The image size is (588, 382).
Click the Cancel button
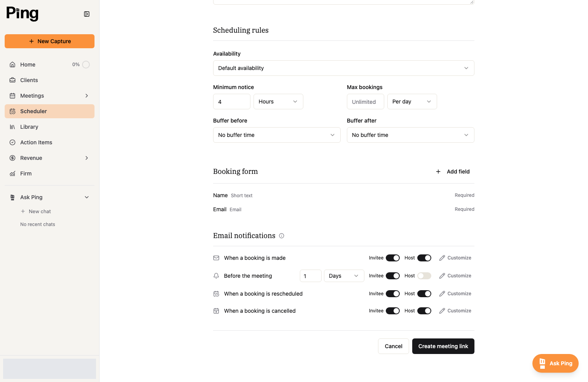pyautogui.click(x=394, y=346)
